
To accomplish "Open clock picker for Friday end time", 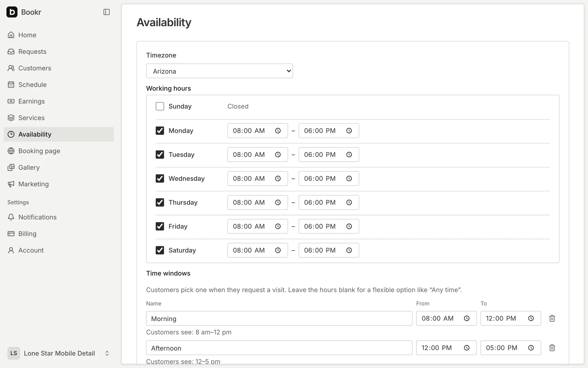I will 349,226.
